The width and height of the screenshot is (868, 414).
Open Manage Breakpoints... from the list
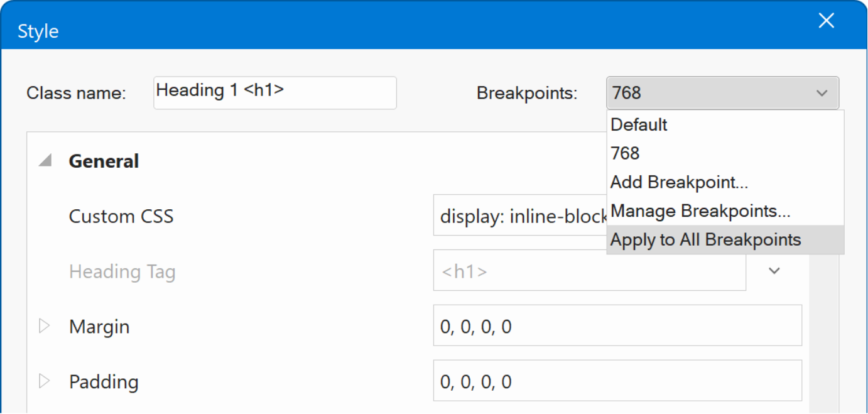[x=700, y=211]
